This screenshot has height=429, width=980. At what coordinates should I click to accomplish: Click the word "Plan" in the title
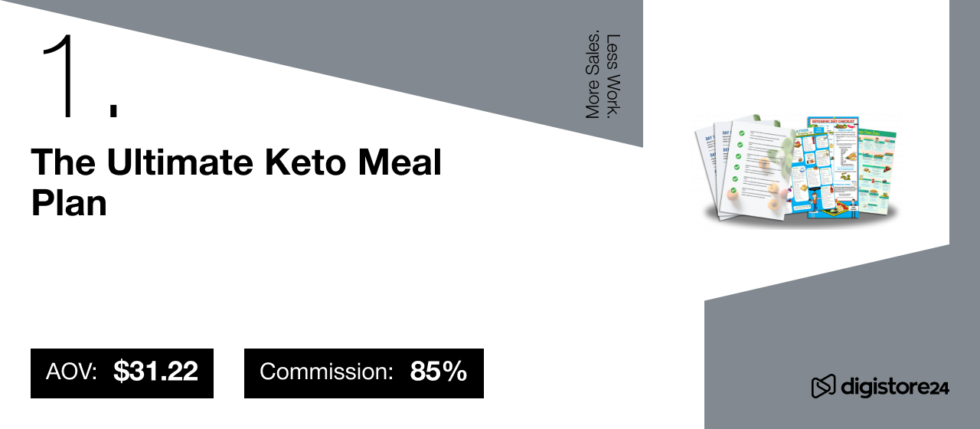(69, 202)
